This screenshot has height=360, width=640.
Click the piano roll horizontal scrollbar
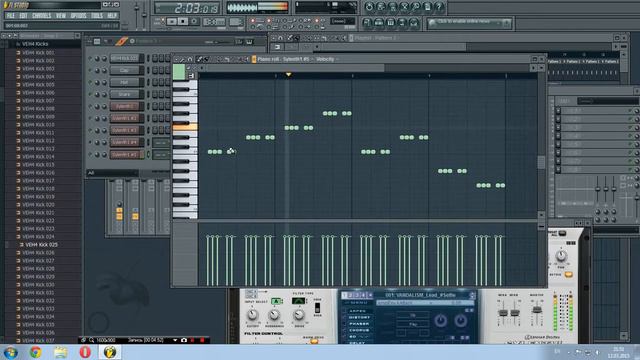pos(295,69)
